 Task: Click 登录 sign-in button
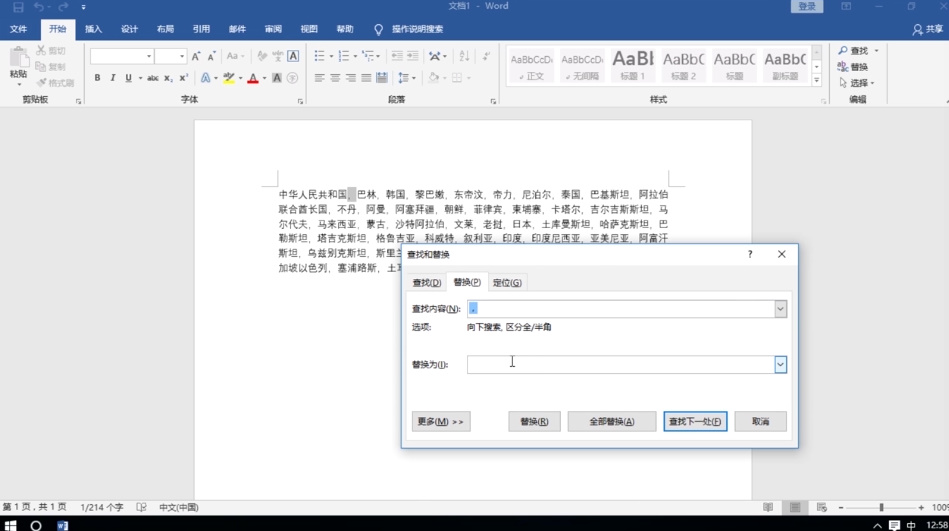807,6
